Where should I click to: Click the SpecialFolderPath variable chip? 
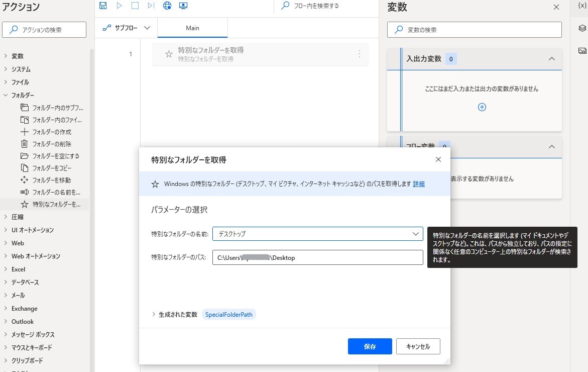229,315
